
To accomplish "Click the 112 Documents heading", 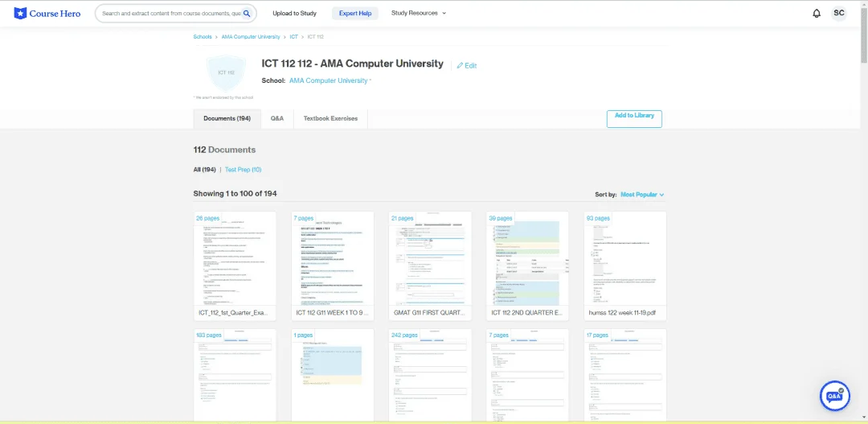I will 224,150.
